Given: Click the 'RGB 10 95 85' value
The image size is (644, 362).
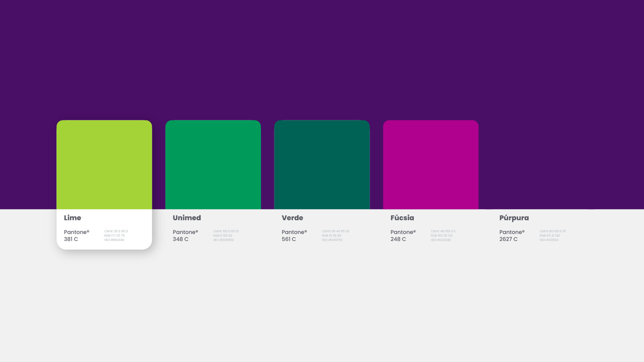Looking at the screenshot, I should coord(331,236).
